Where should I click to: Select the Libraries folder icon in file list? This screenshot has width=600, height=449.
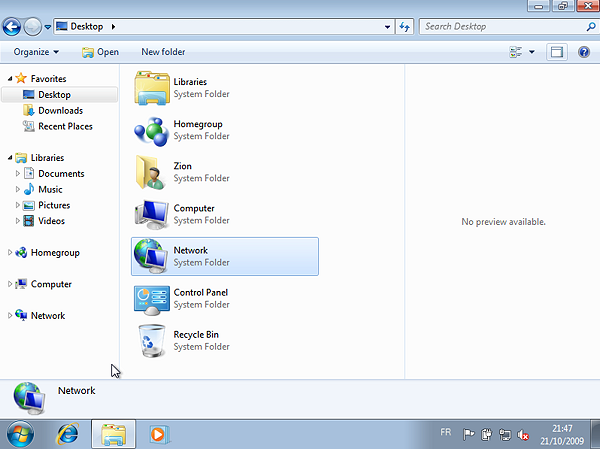tap(152, 89)
